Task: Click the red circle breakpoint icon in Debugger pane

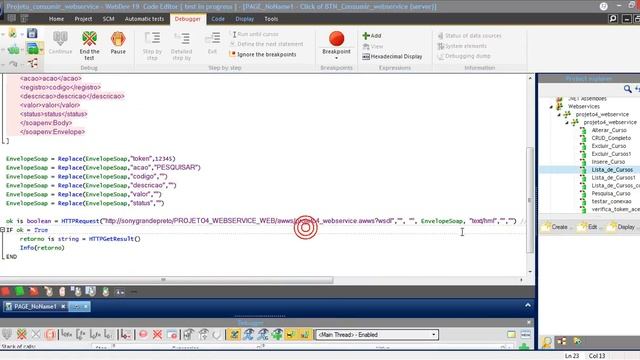Action: (143, 335)
